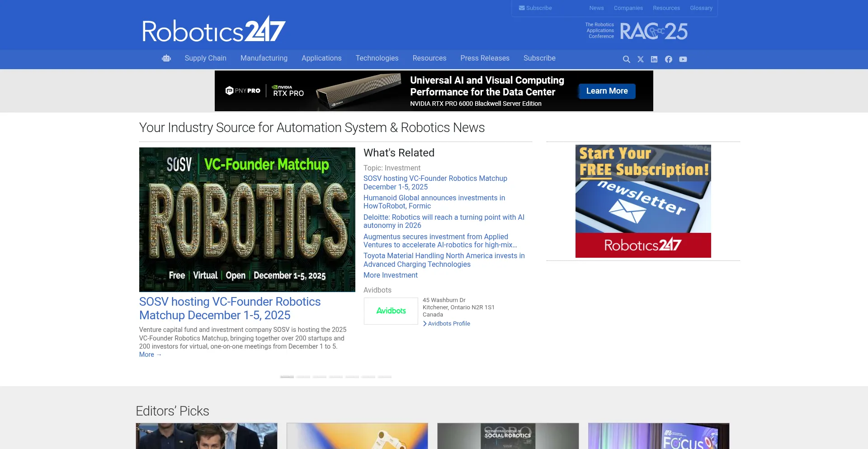868x449 pixels.
Task: Open the Supply Chain menu
Action: click(205, 58)
